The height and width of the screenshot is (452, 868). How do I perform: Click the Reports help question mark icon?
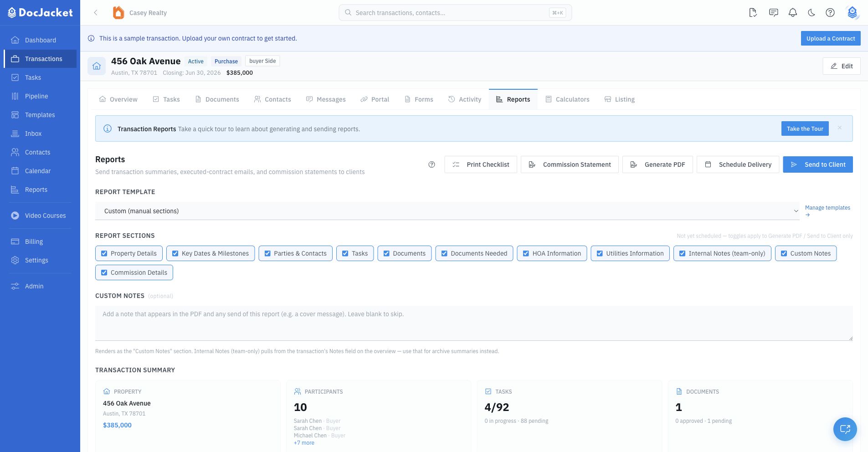pos(432,164)
